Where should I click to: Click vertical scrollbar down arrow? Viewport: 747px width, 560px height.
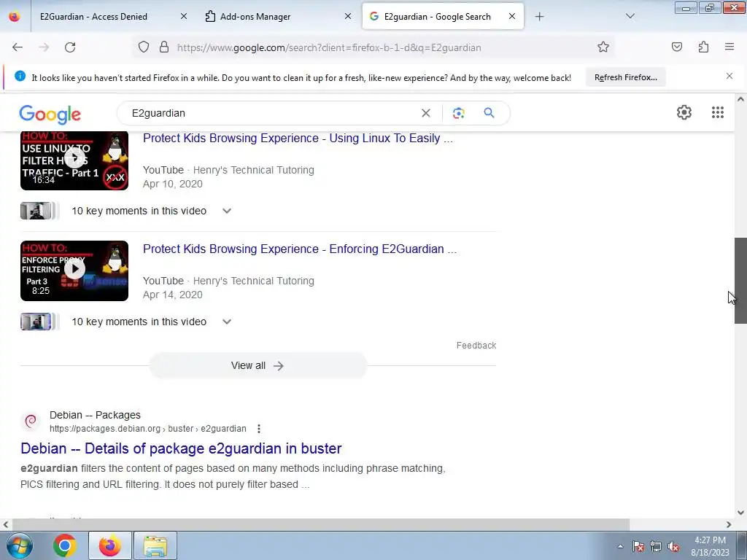coord(740,513)
